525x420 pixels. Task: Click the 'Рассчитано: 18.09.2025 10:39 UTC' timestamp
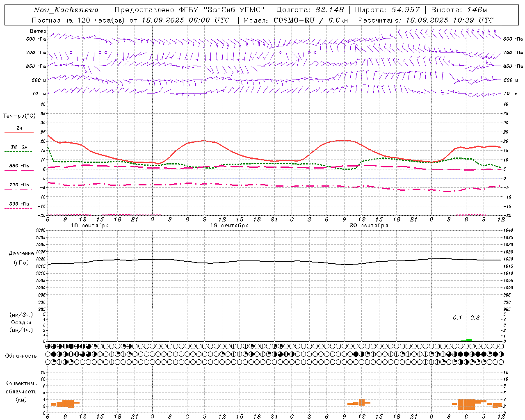click(426, 20)
